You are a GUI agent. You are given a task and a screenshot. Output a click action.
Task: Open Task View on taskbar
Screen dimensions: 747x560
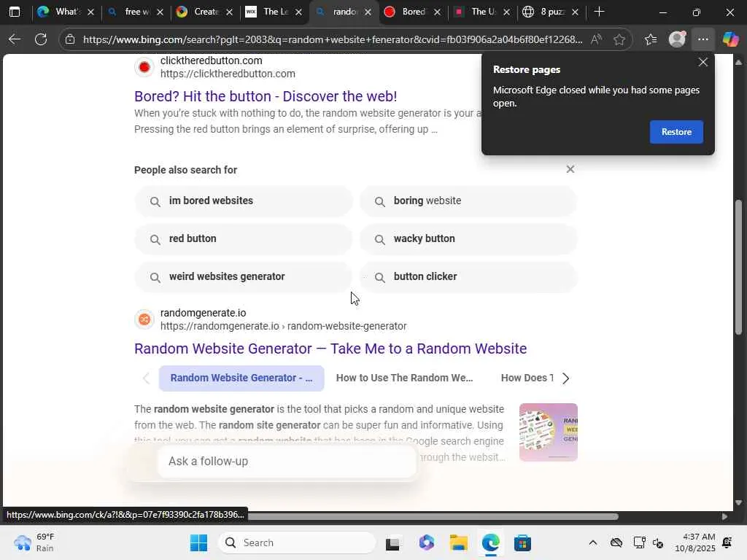392,542
